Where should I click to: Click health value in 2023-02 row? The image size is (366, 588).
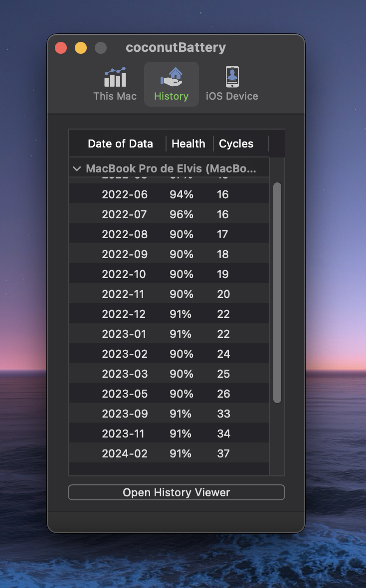point(182,354)
